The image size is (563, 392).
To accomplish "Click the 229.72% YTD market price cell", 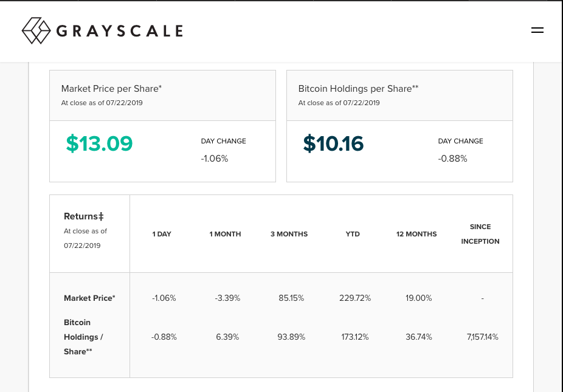I will tap(354, 298).
